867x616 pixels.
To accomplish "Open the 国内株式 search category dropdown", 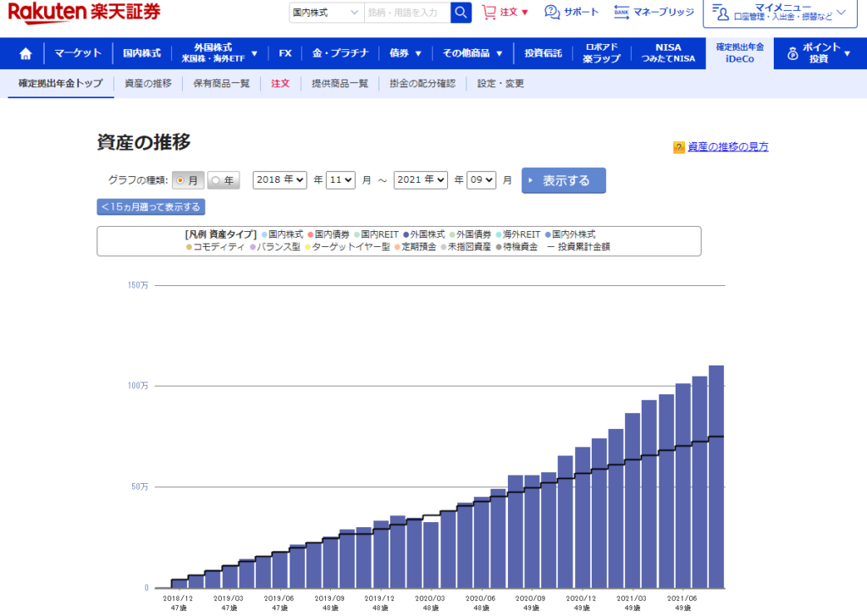I will click(x=325, y=13).
